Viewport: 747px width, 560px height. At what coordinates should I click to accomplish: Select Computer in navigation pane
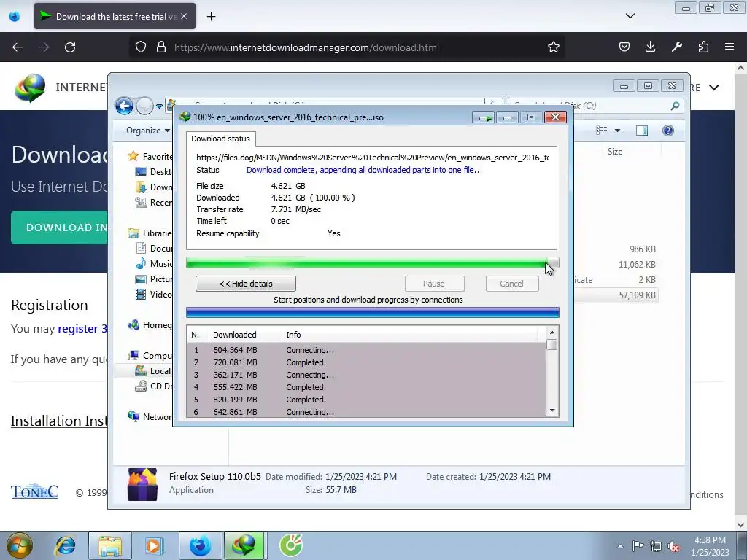(150, 356)
